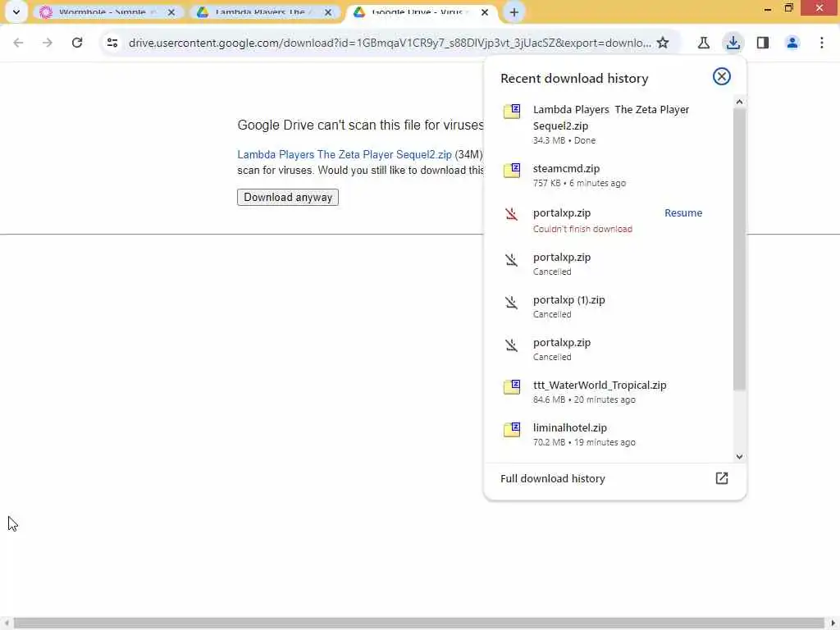Open full download history external link icon
This screenshot has height=630, width=840.
click(x=722, y=478)
